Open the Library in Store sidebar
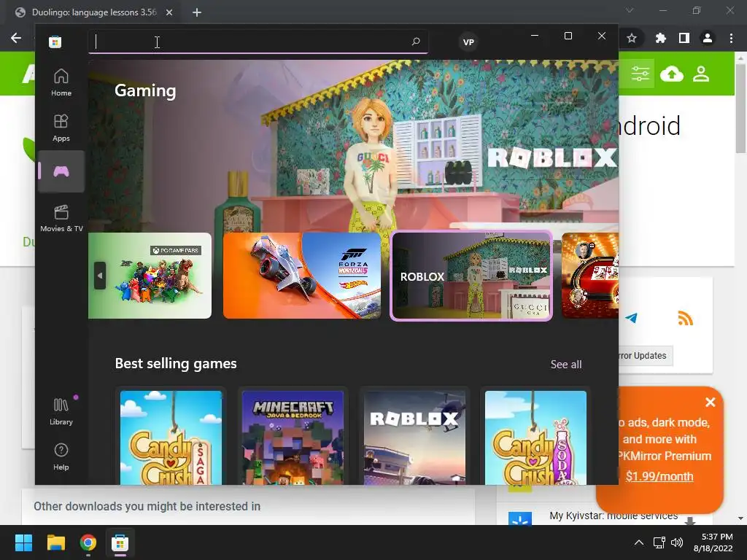 61,411
